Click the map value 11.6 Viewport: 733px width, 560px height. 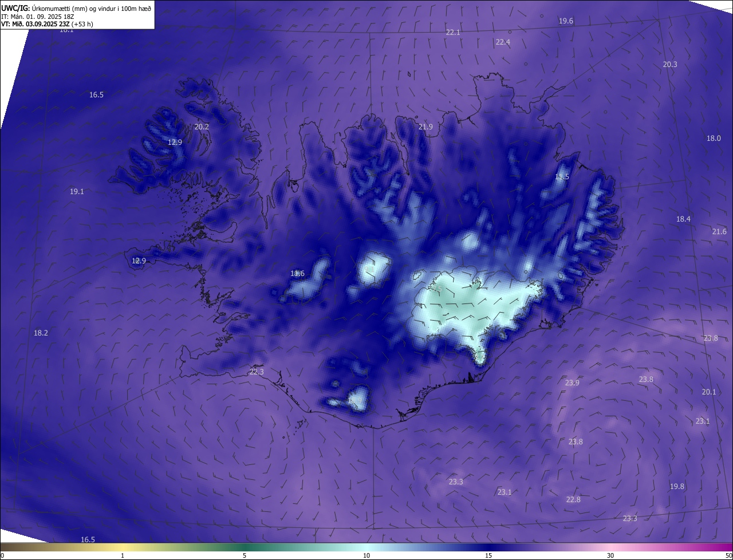[x=297, y=274]
